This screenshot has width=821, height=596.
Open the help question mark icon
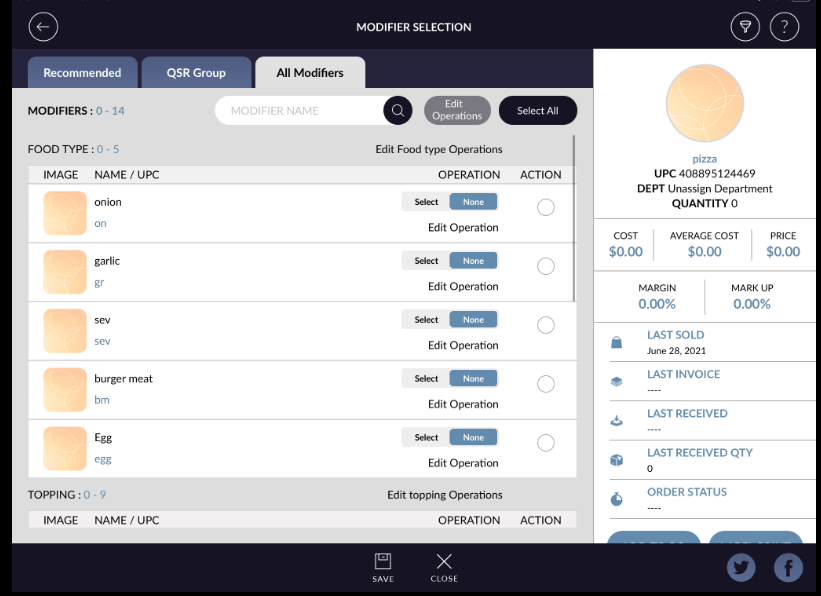pyautogui.click(x=784, y=27)
